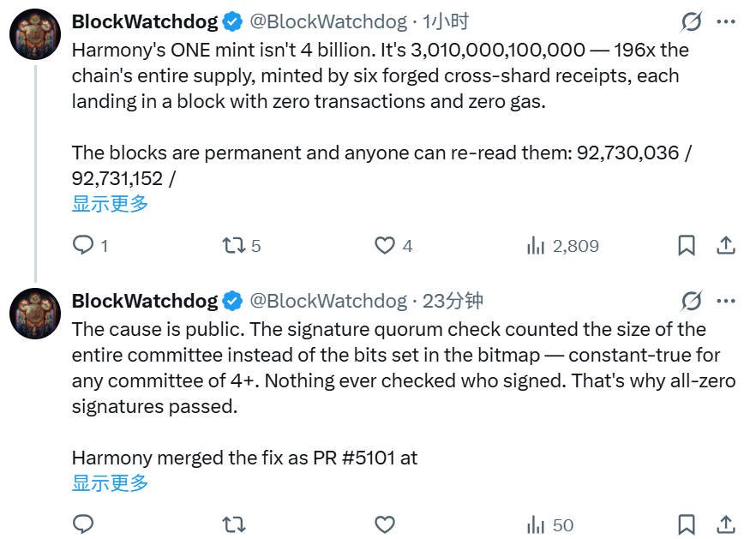The height and width of the screenshot is (539, 756).
Task: Open @BlockWatchdog handle on second tweet
Action: coord(328,301)
